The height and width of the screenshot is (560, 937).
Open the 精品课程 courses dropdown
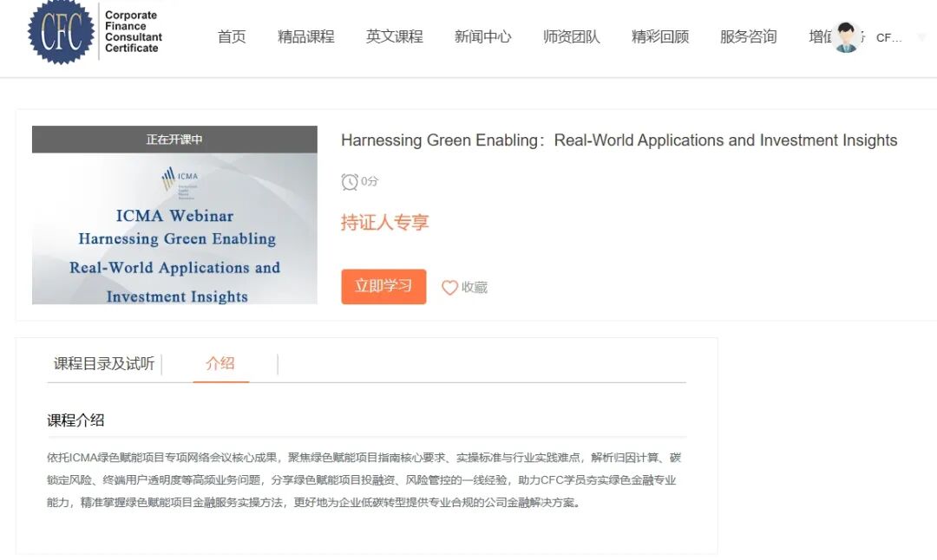tap(306, 37)
